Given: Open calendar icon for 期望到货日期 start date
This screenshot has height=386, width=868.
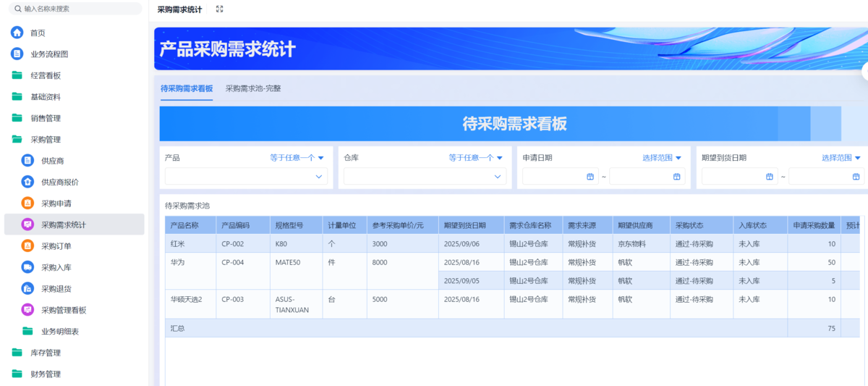Looking at the screenshot, I should tap(770, 177).
